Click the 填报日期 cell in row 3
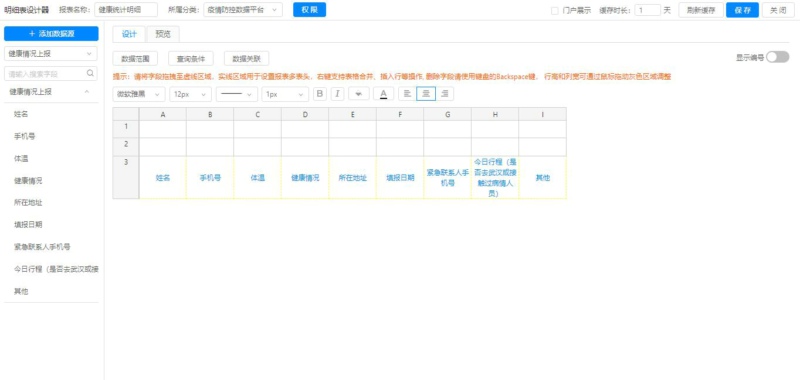The width and height of the screenshot is (800, 380). click(x=400, y=178)
